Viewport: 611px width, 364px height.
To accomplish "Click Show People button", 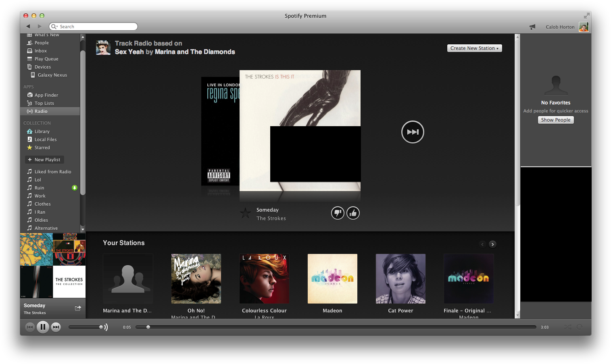I will point(555,120).
